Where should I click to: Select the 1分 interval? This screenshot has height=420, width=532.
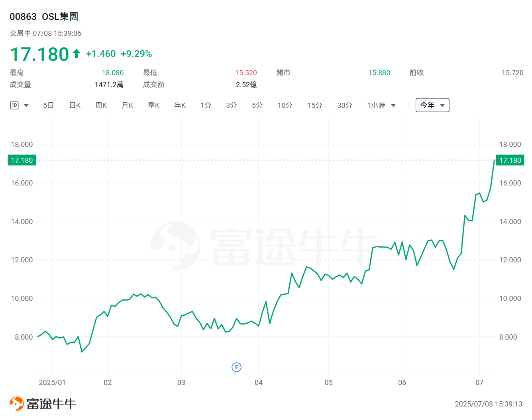coord(206,105)
